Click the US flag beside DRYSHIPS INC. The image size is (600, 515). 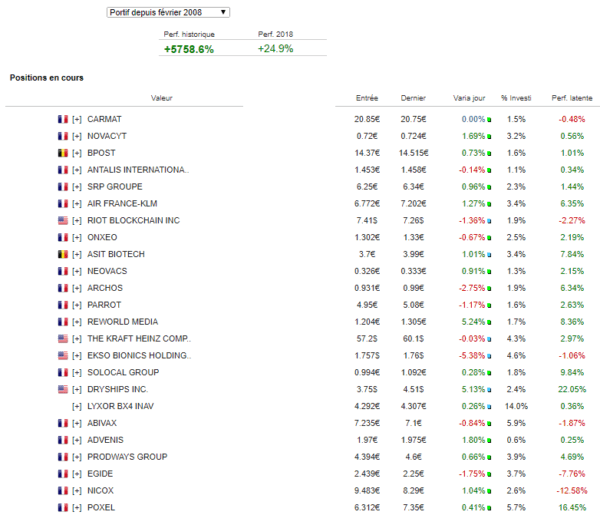coord(63,390)
